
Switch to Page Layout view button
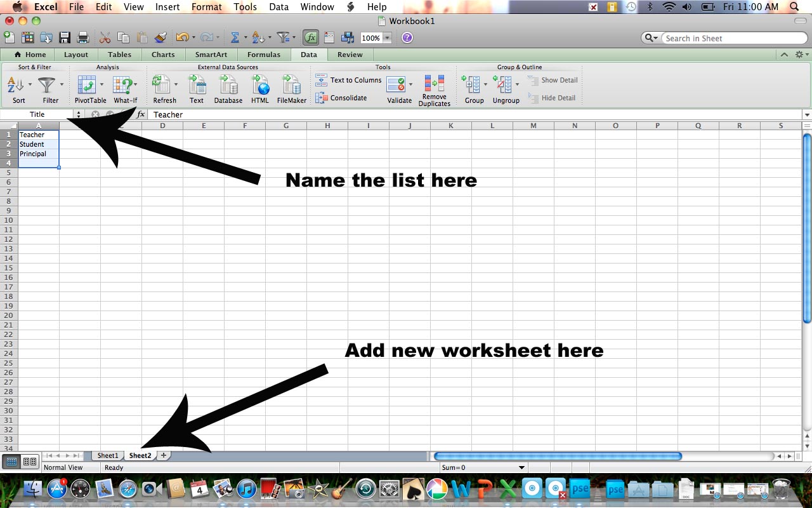[30, 462]
